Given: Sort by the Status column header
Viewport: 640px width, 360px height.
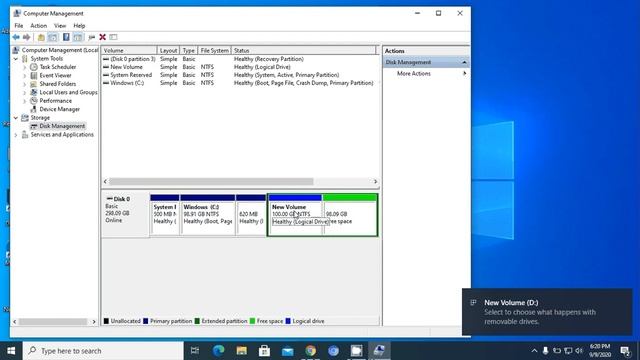Looking at the screenshot, I should coord(303,51).
